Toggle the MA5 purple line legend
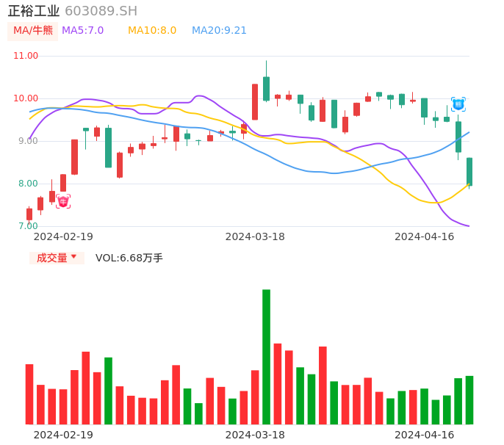 coord(82,31)
